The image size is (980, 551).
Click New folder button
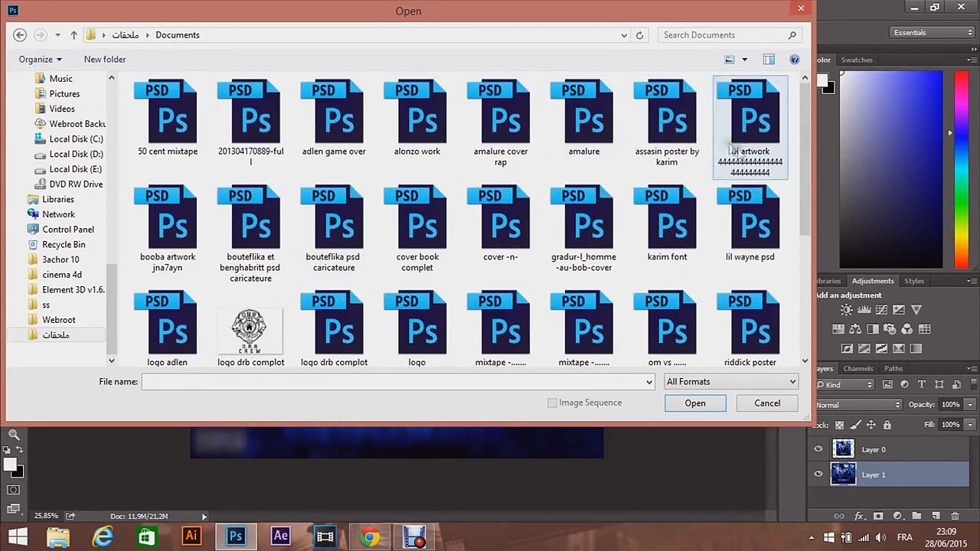point(105,60)
